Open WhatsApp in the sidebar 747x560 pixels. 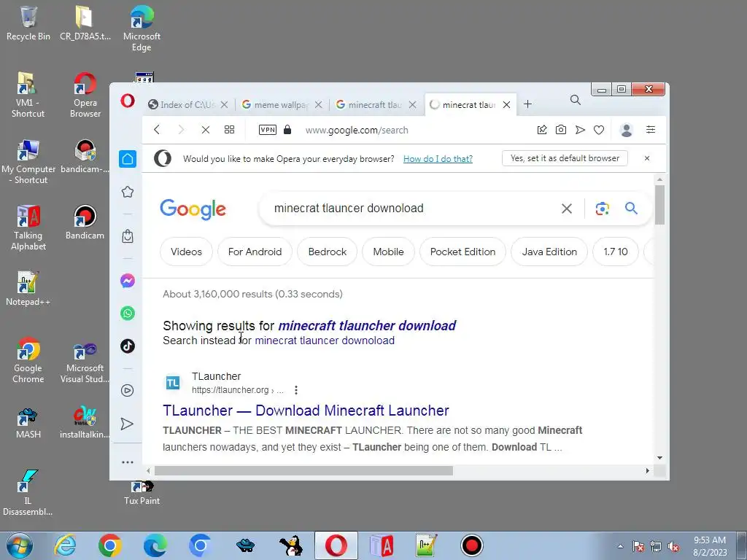coord(127,314)
